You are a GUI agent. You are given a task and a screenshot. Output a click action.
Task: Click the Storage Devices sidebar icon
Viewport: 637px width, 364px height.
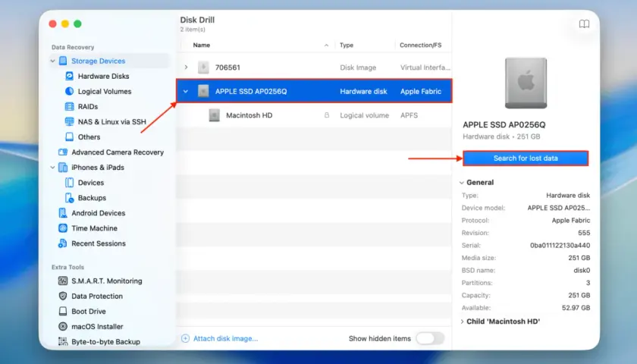click(63, 61)
